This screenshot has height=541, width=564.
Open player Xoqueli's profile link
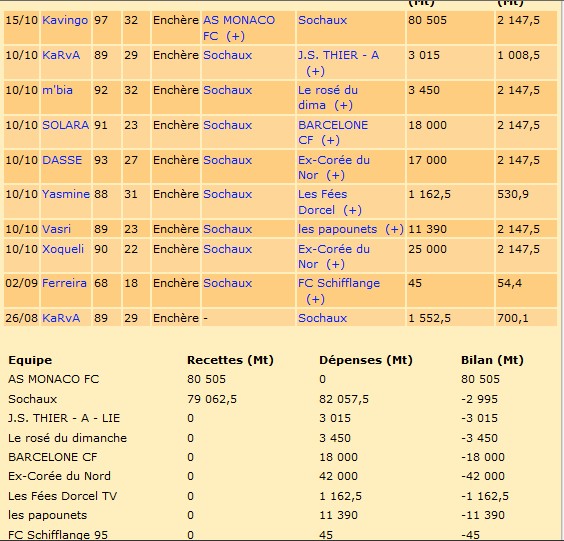pyautogui.click(x=63, y=249)
